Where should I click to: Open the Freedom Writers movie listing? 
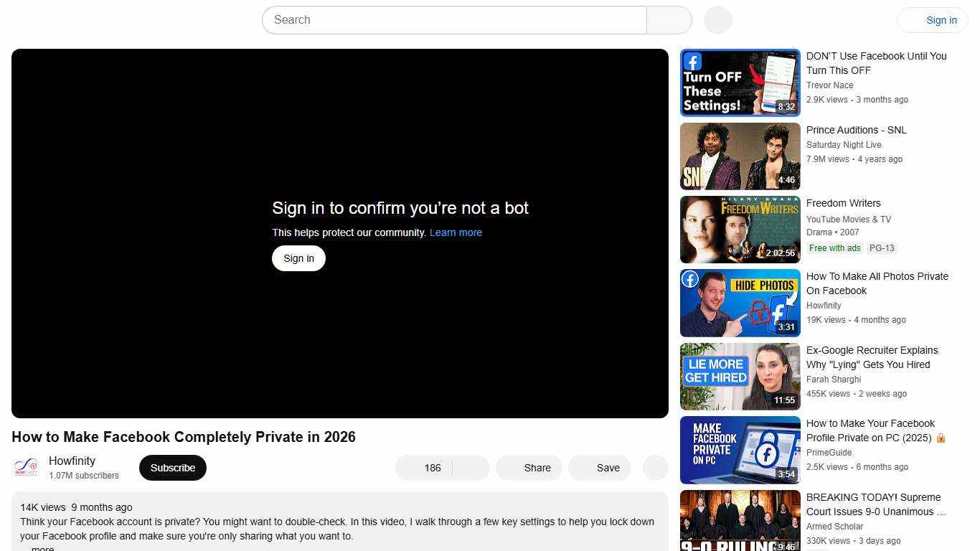[x=740, y=230]
